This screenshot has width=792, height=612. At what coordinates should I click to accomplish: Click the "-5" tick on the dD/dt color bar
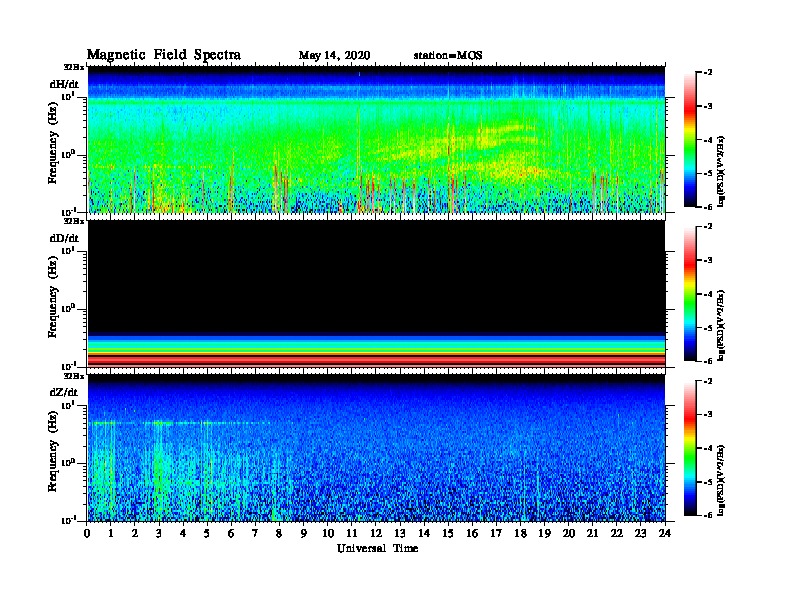click(x=708, y=328)
